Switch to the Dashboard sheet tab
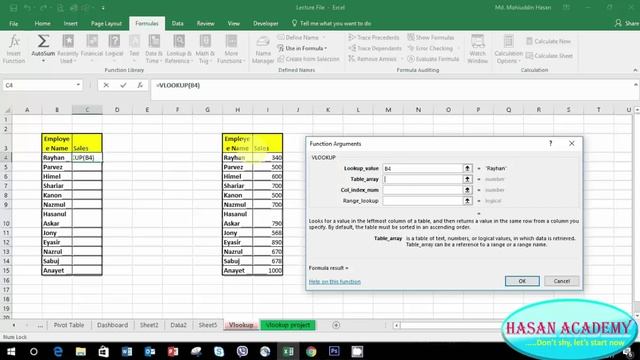 pyautogui.click(x=112, y=325)
